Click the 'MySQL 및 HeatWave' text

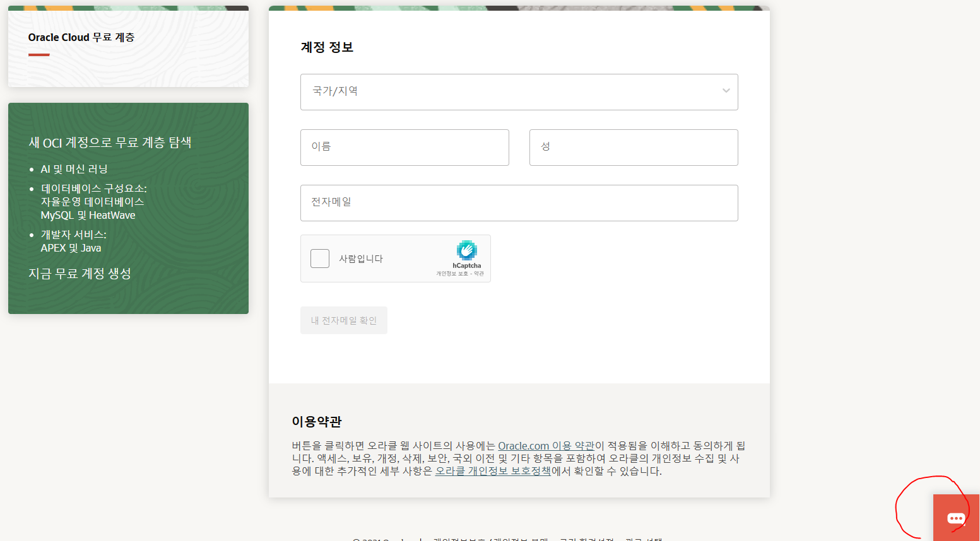(x=88, y=215)
